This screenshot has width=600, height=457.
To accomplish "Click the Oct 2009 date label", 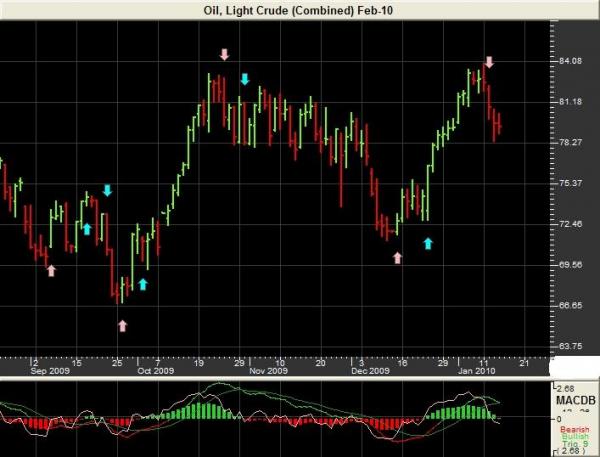I will (156, 371).
